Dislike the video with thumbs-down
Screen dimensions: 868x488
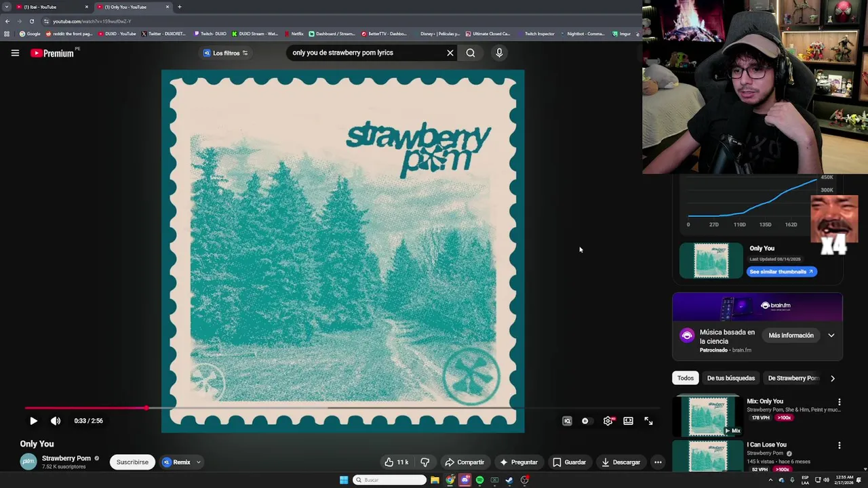pyautogui.click(x=425, y=462)
